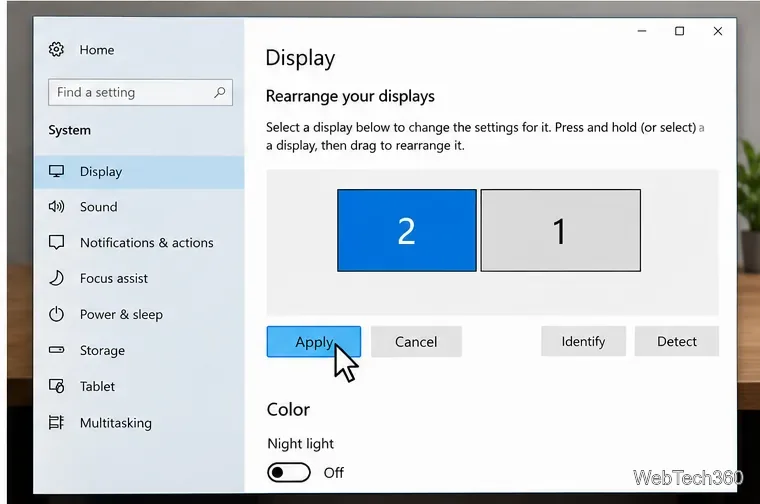Click the Identify button
Screen dimensions: 760x504
[x=583, y=341]
